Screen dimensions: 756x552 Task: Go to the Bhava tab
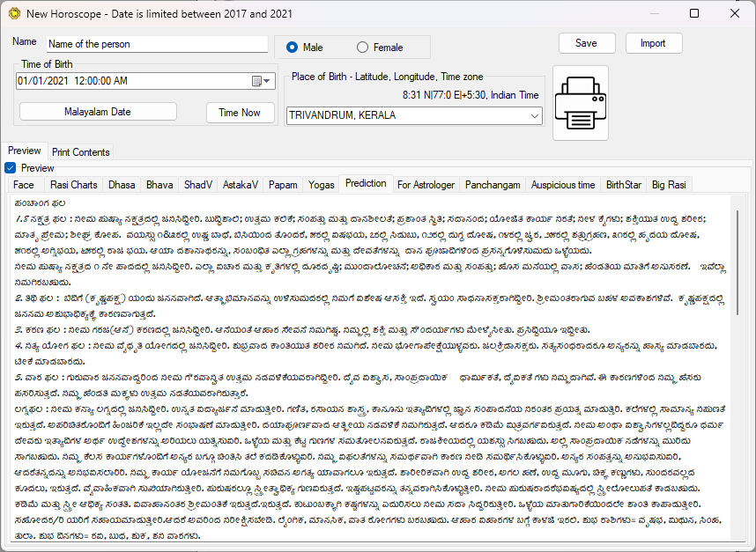point(159,185)
